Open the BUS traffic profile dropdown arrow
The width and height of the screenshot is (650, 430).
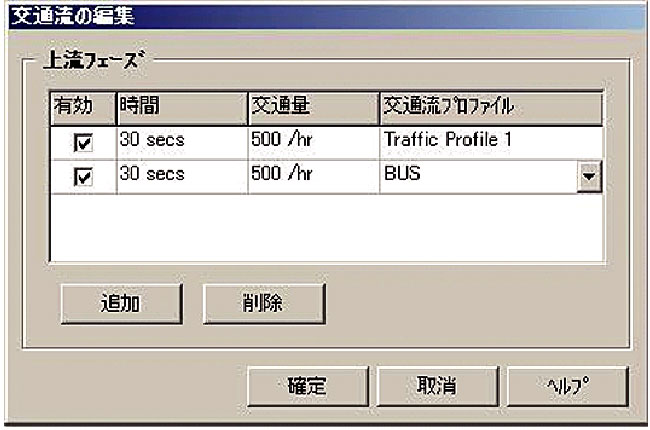[589, 177]
